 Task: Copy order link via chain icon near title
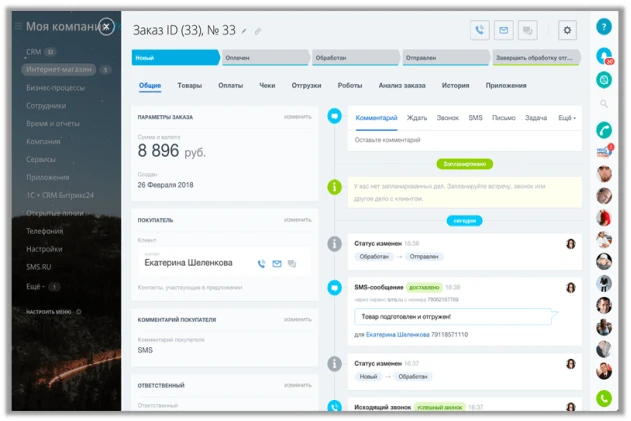pos(258,32)
